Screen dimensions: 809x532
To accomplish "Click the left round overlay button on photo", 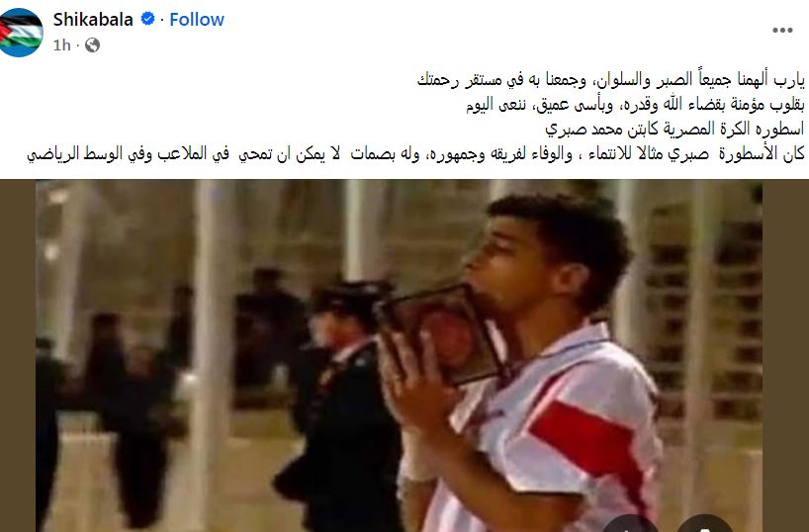I will click(x=630, y=523).
